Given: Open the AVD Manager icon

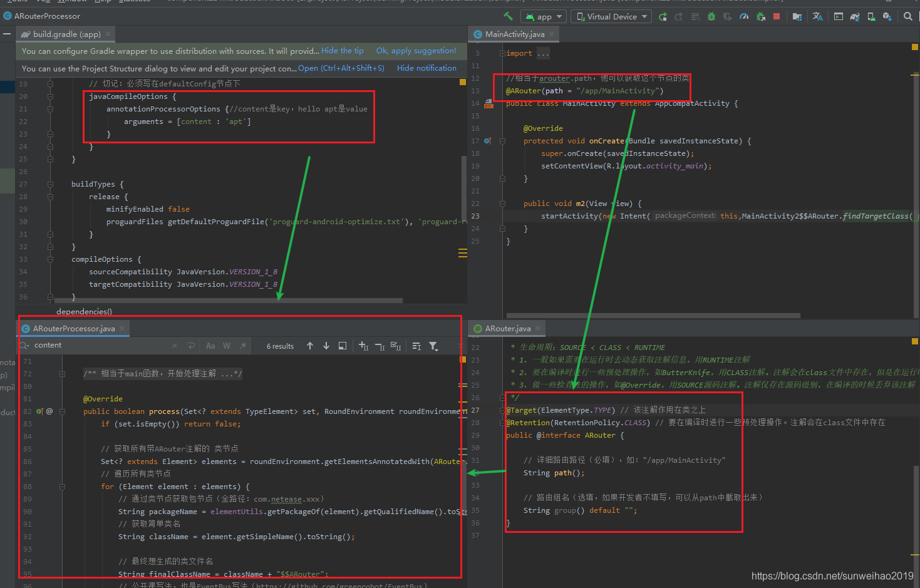Looking at the screenshot, I should pos(871,17).
